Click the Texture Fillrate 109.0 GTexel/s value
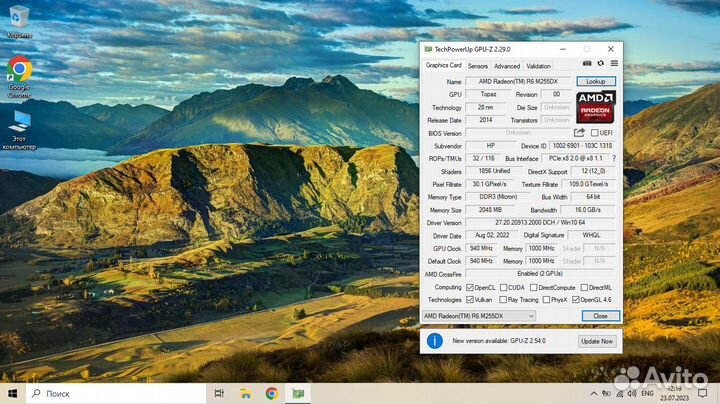 589,184
